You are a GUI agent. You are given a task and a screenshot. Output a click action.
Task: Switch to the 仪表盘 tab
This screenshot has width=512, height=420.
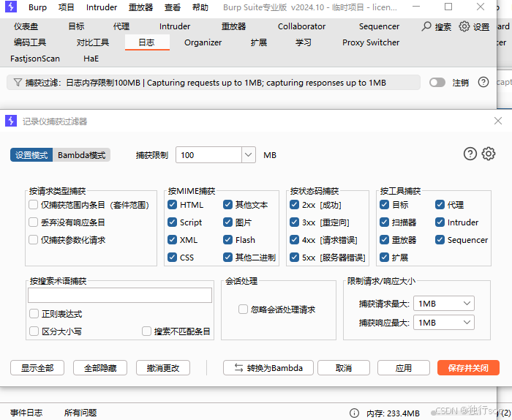[26, 26]
